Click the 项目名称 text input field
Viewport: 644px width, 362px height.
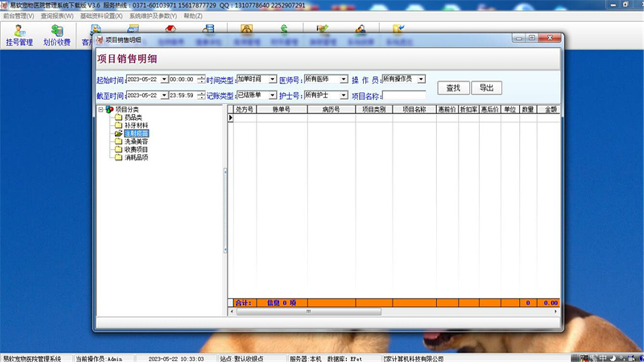coord(404,95)
